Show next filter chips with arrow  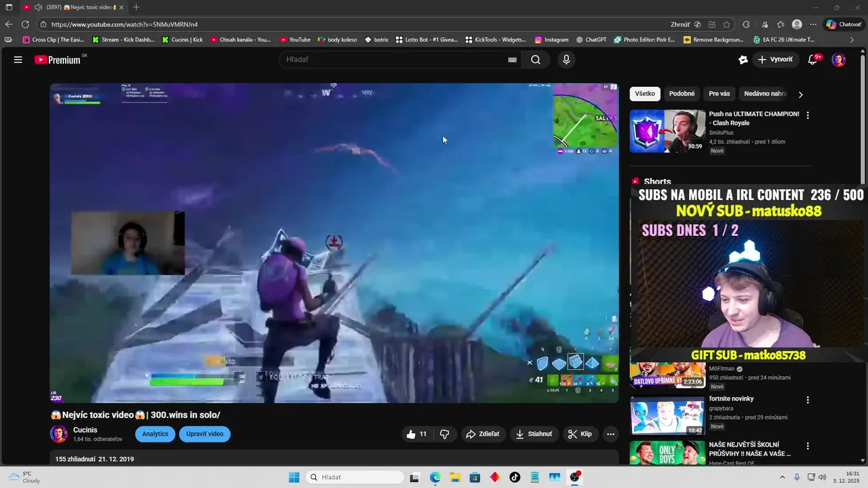pyautogui.click(x=800, y=94)
